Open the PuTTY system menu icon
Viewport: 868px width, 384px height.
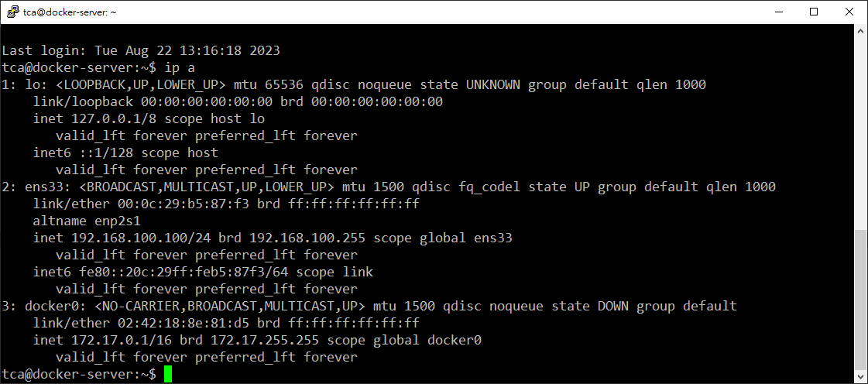[x=12, y=12]
